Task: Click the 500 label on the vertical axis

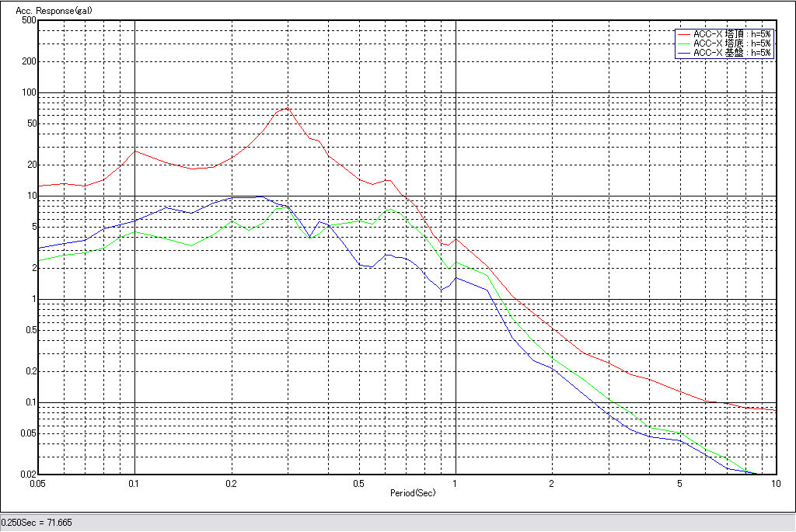Action: (30, 20)
